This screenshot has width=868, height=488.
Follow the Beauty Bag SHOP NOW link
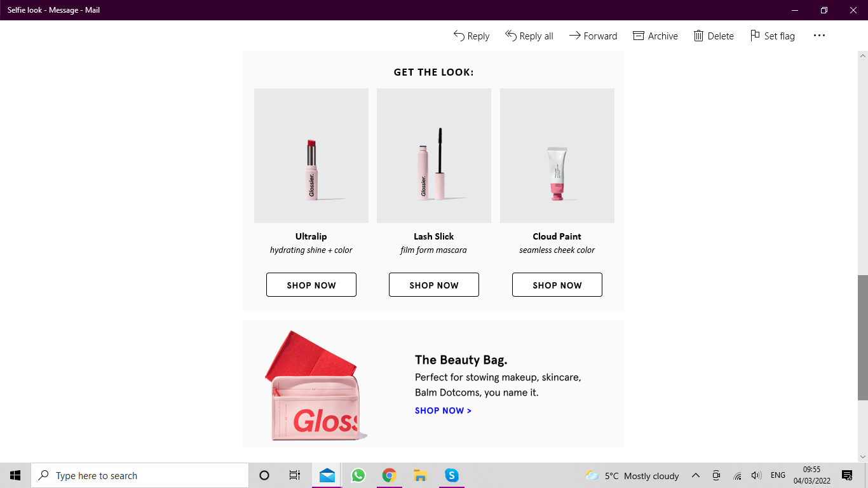click(443, 410)
